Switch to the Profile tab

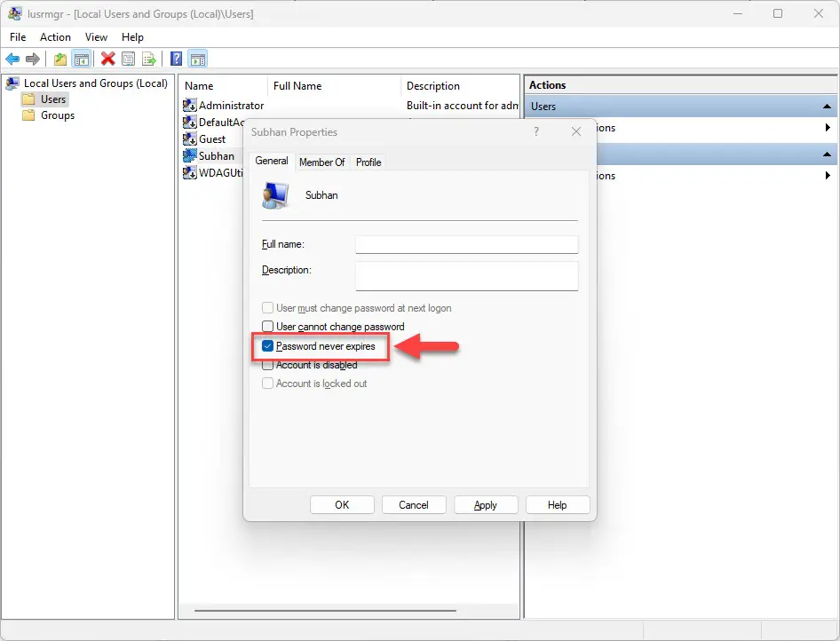click(x=368, y=162)
